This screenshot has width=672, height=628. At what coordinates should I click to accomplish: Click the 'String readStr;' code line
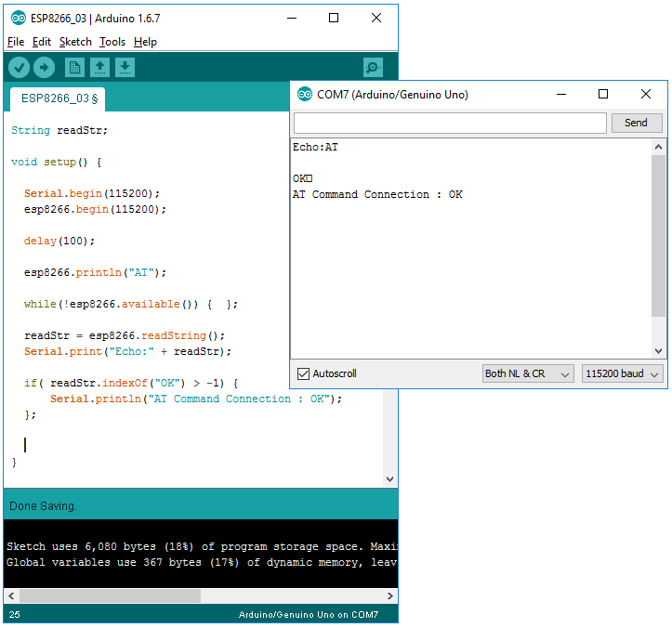pyautogui.click(x=59, y=130)
